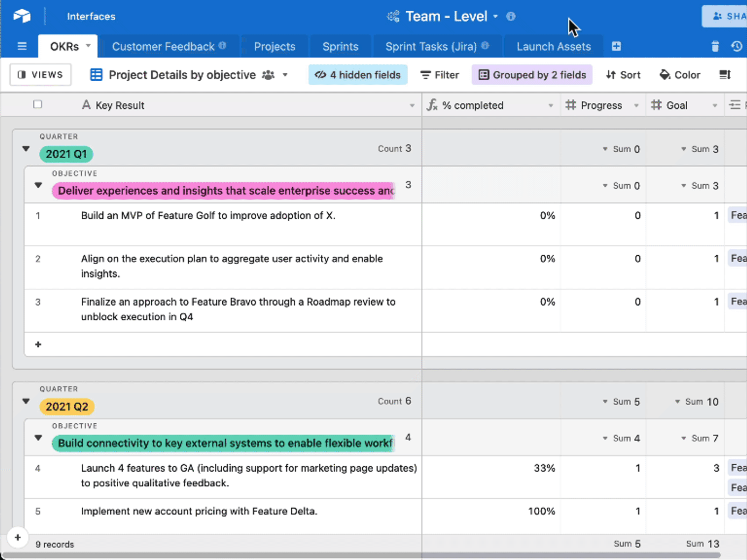
Task: Open the % completed column dropdown
Action: point(551,105)
